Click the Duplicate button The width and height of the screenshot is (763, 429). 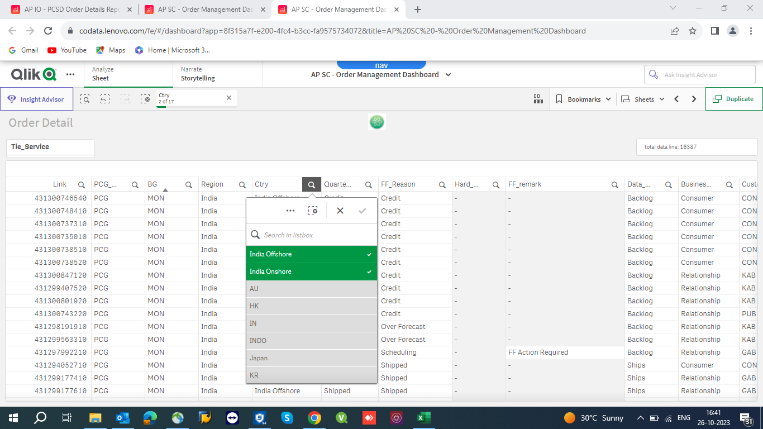click(733, 99)
